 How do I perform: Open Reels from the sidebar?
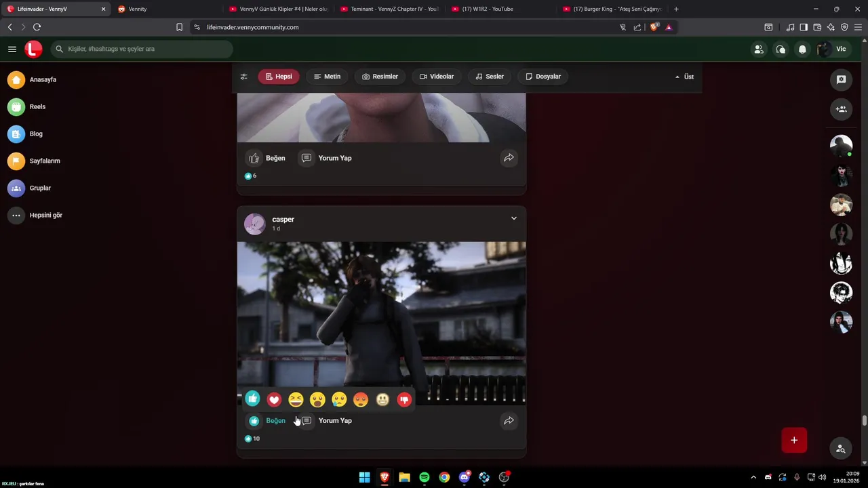[x=27, y=106]
